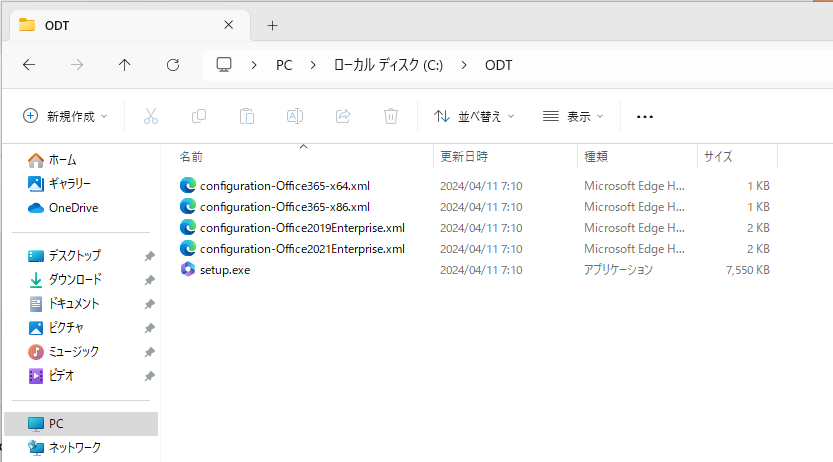Select the ODT tab
The image size is (833, 462).
coord(130,25)
